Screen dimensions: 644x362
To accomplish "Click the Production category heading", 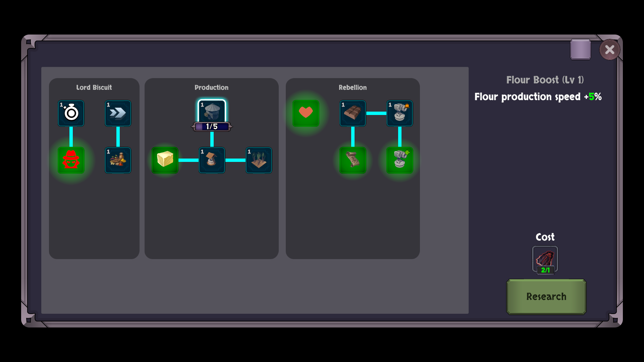I will point(212,87).
